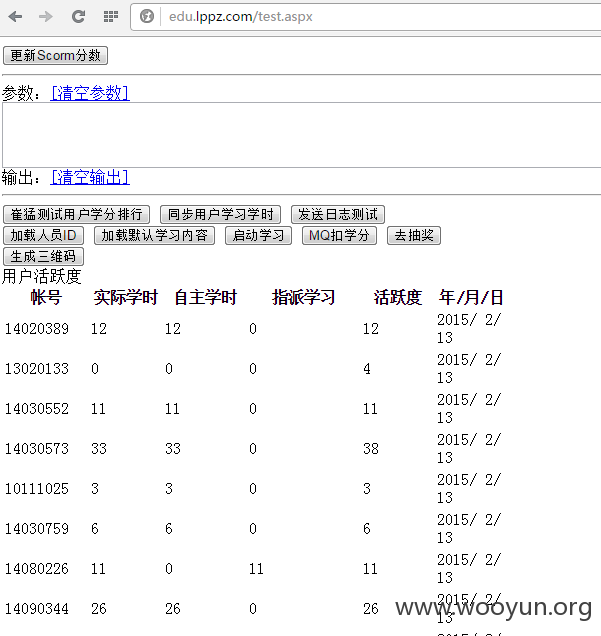Select account number 14030552
Viewport: 601px width, 636px height.
[x=37, y=409]
